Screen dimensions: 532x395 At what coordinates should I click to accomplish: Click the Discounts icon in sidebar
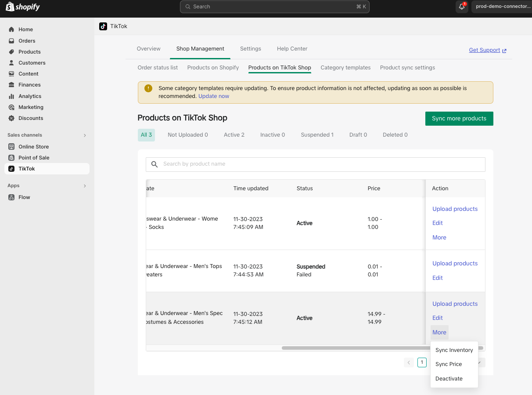(x=11, y=118)
